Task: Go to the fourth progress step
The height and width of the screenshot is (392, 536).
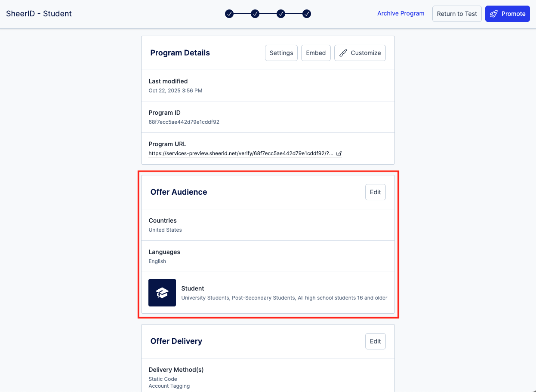Action: (307, 14)
